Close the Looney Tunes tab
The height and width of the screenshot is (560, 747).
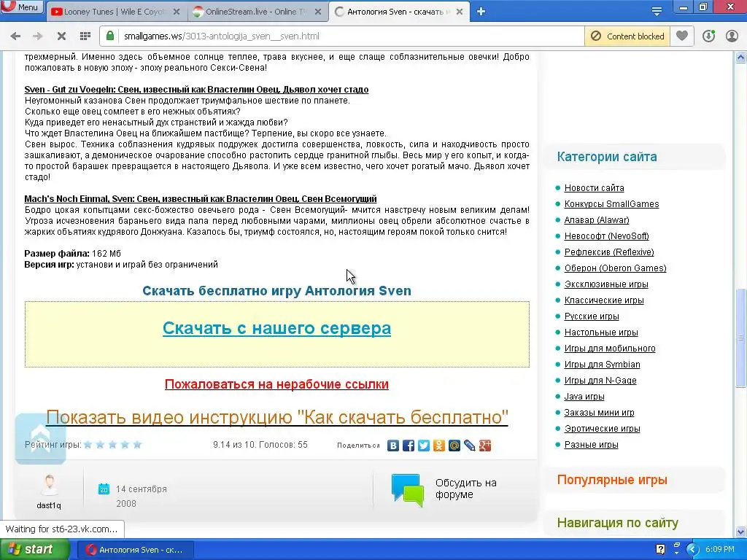177,12
